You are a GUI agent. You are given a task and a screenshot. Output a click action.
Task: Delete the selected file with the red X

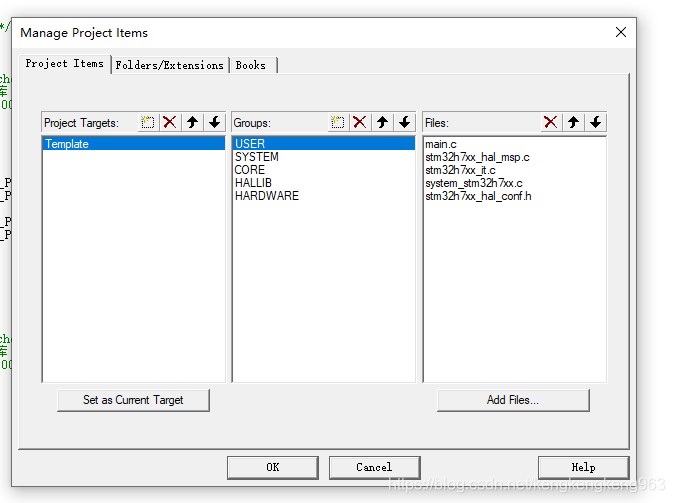click(551, 122)
